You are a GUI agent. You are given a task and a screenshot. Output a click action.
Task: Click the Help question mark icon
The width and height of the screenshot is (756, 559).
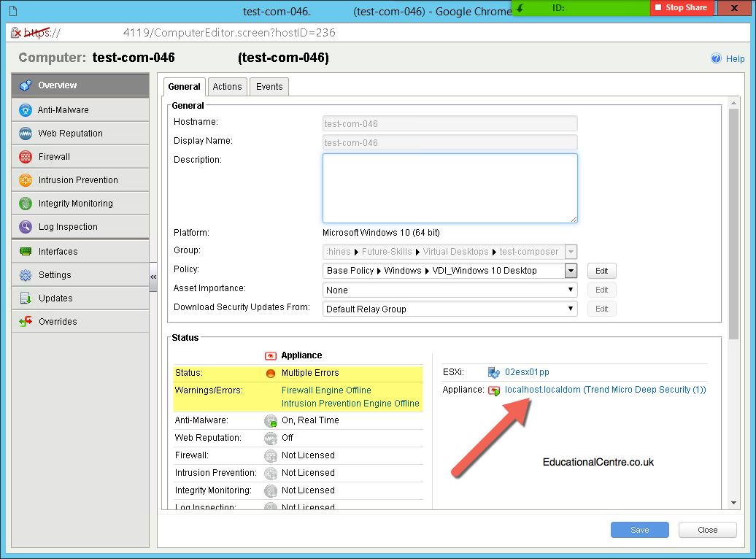(717, 58)
